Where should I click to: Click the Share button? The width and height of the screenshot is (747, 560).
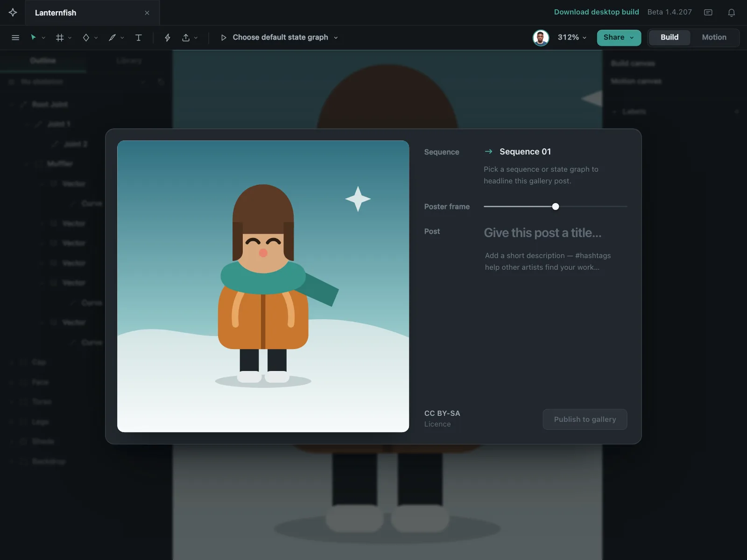tap(619, 37)
